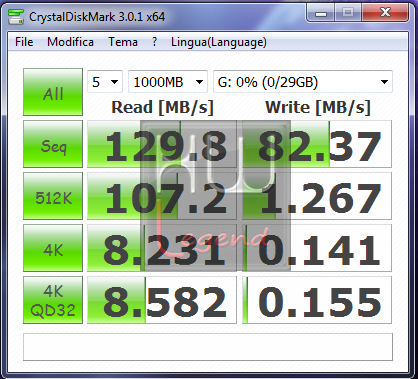The width and height of the screenshot is (418, 379).
Task: Click the Read [MB/s] column header
Action: coord(162,108)
